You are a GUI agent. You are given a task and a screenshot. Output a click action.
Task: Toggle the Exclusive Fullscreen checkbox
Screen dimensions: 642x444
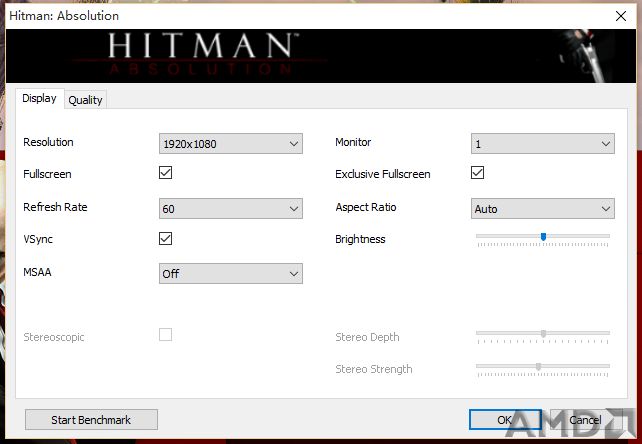tap(477, 173)
